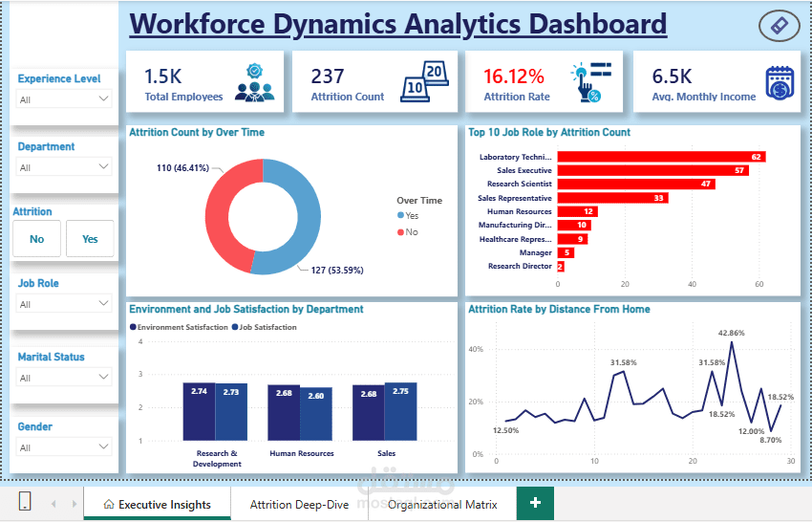Click the previous page arrow
The width and height of the screenshot is (812, 522).
point(53,503)
